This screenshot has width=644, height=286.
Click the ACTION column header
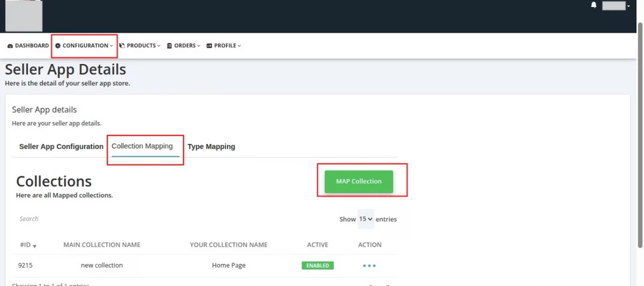coord(370,245)
